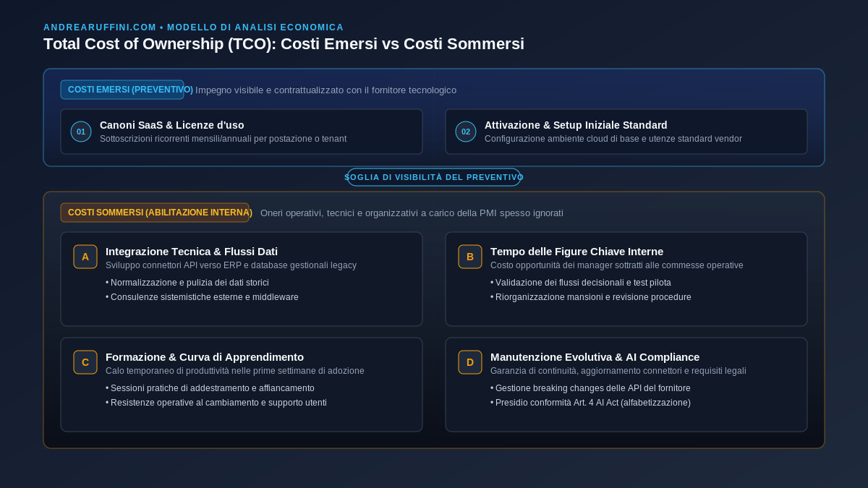The height and width of the screenshot is (488, 868).
Task: Click the Attivazione & Setup Iniziale Standard heading
Action: pyautogui.click(x=576, y=125)
